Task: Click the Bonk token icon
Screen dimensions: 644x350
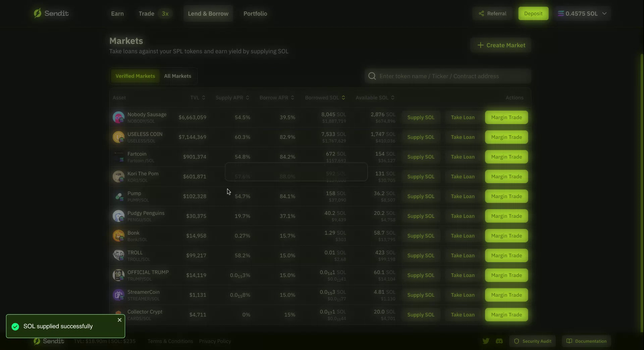Action: (118, 236)
